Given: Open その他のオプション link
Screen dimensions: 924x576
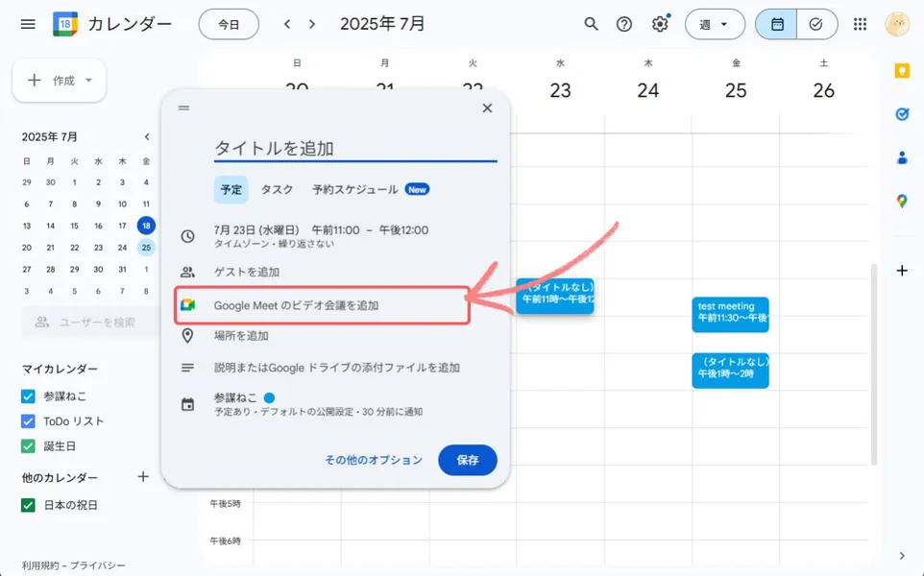Looking at the screenshot, I should [x=374, y=460].
